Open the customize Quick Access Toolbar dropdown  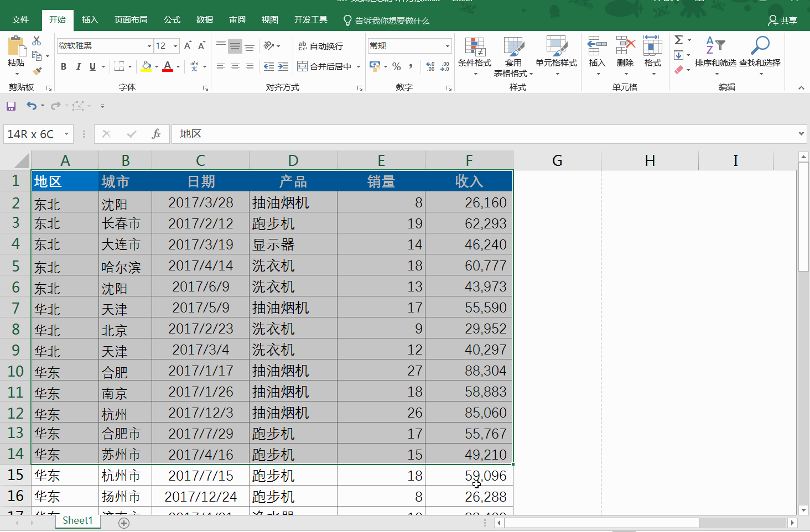tap(102, 106)
